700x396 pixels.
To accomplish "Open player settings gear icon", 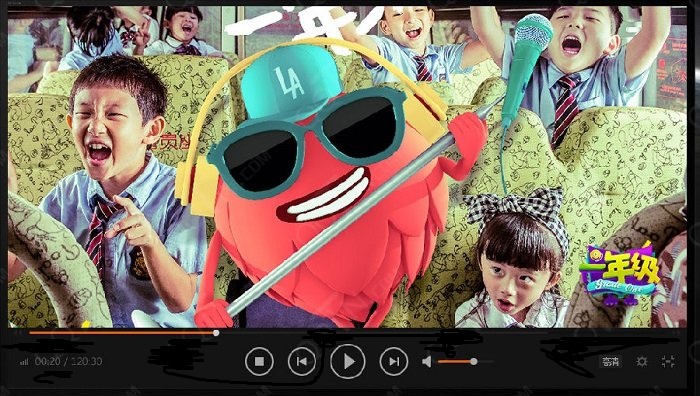I will tap(642, 361).
